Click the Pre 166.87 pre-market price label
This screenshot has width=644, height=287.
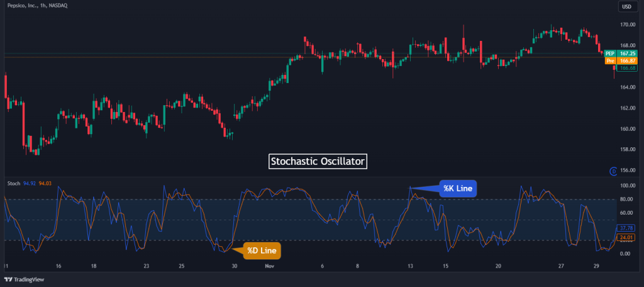tap(621, 60)
